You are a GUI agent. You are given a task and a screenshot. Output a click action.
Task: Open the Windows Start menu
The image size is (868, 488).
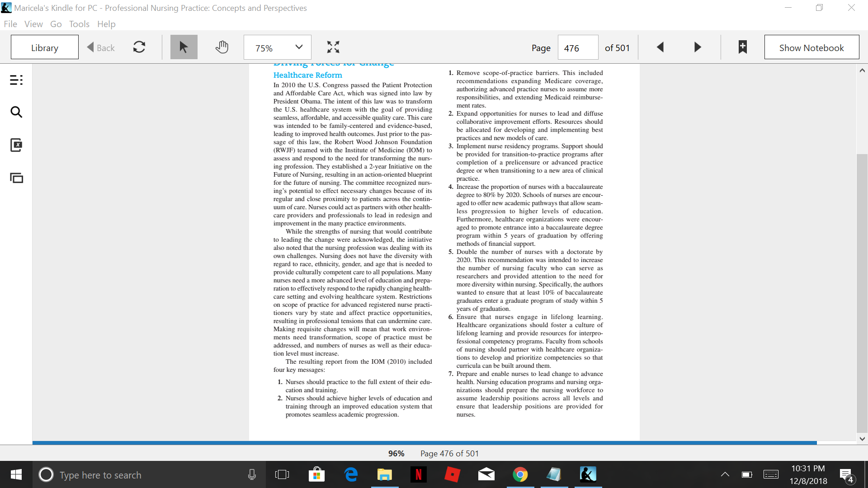[x=16, y=474]
